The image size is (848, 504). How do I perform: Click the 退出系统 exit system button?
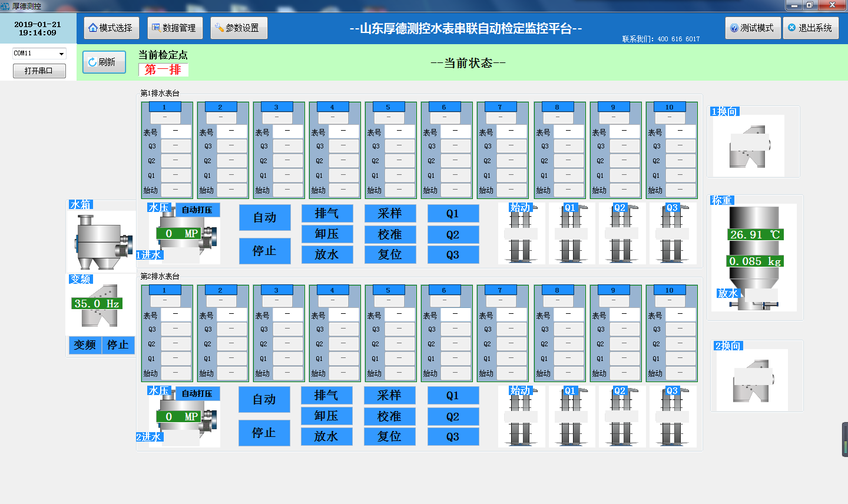(810, 28)
